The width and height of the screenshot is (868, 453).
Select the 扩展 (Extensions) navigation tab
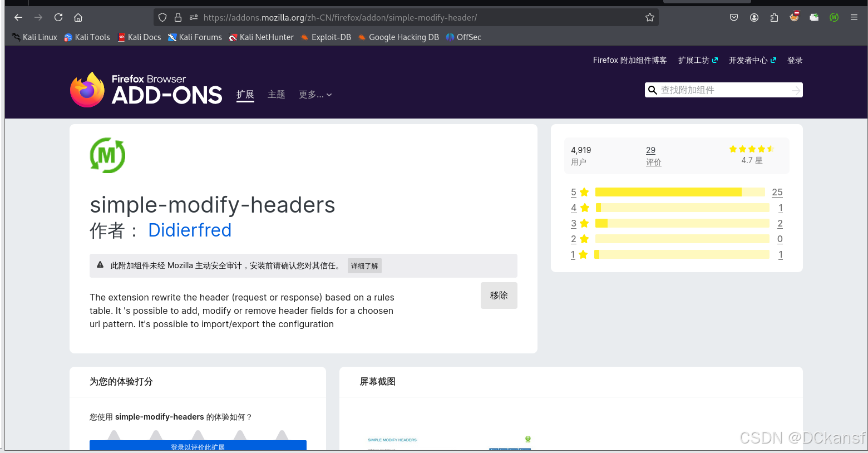click(x=245, y=95)
